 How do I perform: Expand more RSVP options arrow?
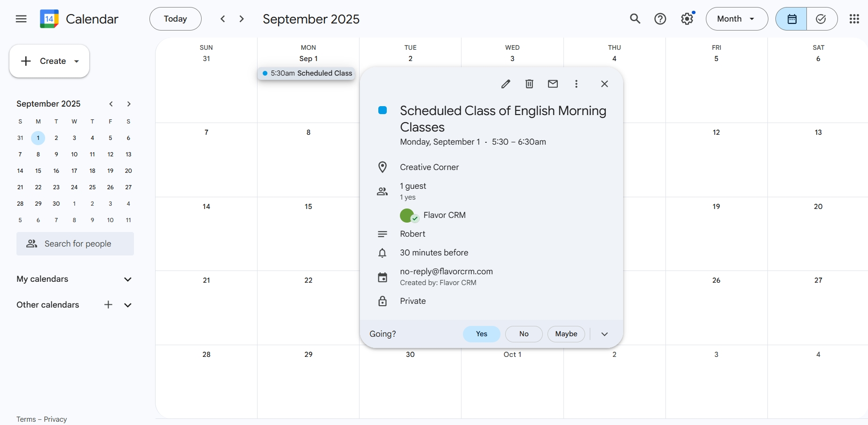(604, 334)
